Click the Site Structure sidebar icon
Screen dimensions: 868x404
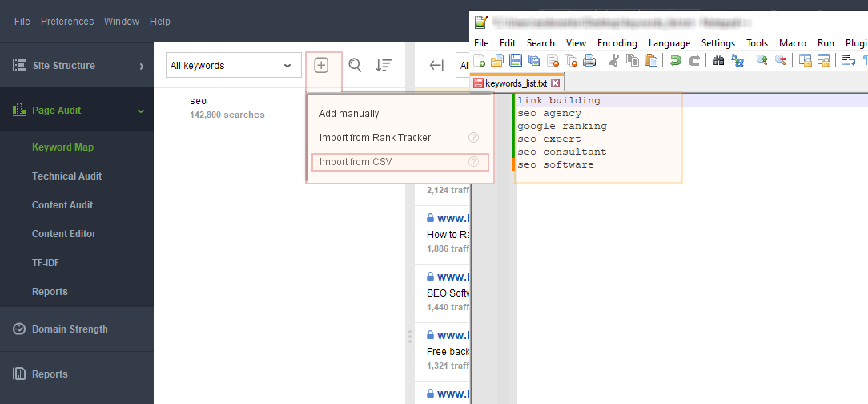click(19, 65)
